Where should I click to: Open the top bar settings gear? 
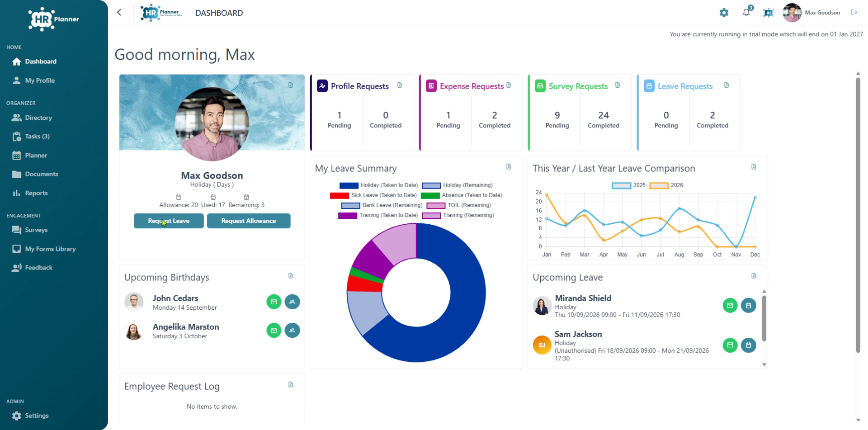coord(724,13)
